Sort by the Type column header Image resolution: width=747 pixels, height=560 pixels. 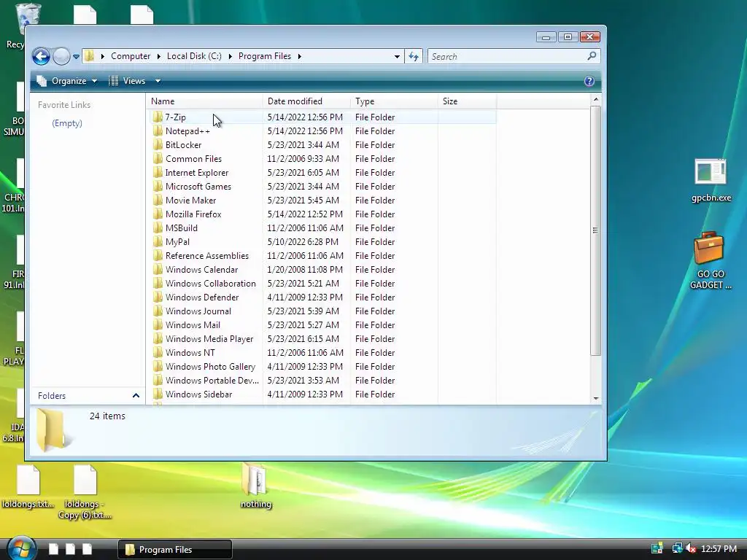[394, 101]
